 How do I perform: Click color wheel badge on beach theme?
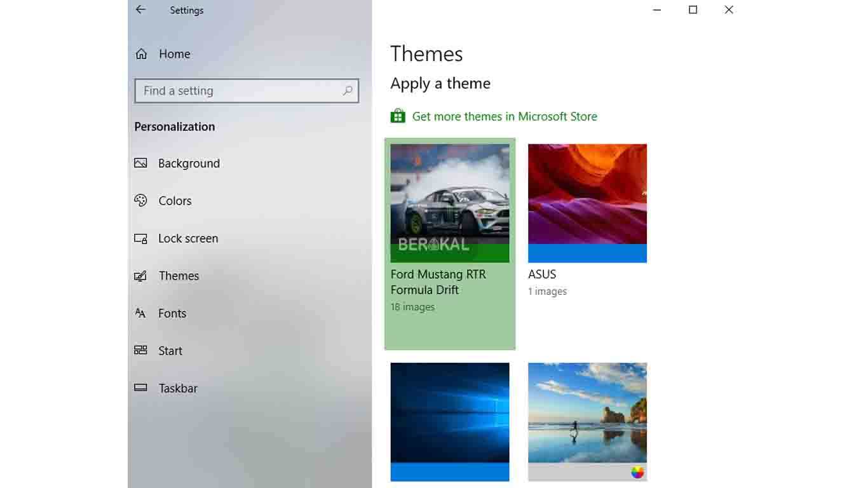point(637,472)
